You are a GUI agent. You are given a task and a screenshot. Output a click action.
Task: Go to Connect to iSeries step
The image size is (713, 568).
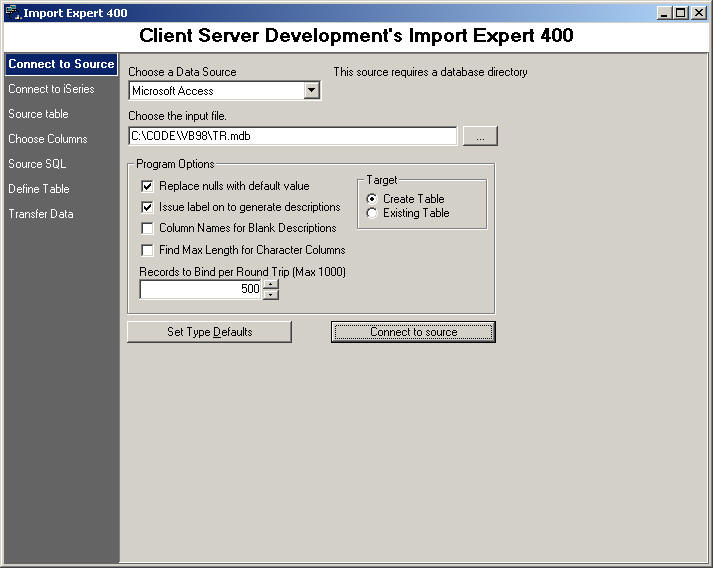pos(51,89)
